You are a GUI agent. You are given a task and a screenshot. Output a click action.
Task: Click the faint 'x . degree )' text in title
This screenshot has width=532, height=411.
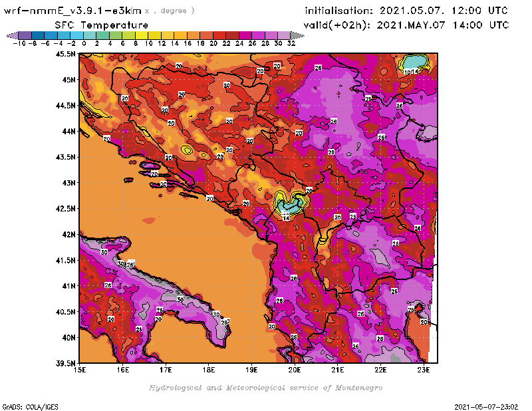coord(170,11)
